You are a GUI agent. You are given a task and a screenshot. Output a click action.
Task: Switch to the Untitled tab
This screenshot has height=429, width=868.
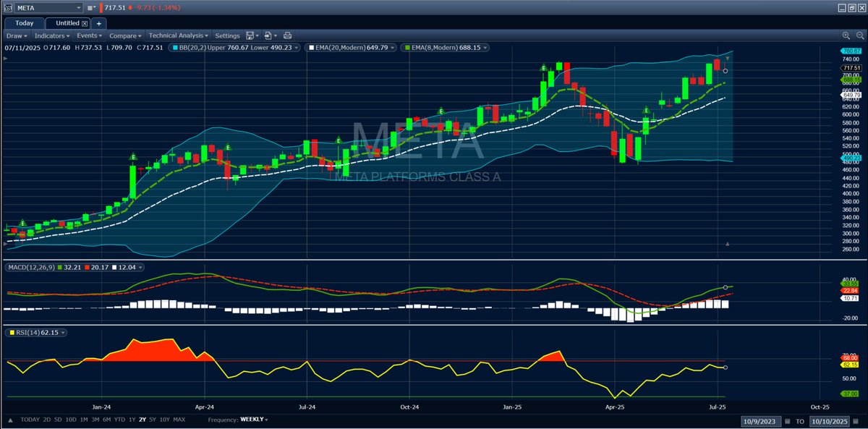click(x=67, y=23)
